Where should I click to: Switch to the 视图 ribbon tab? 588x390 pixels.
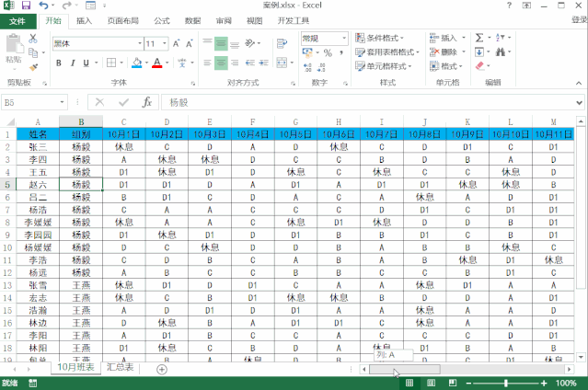254,20
